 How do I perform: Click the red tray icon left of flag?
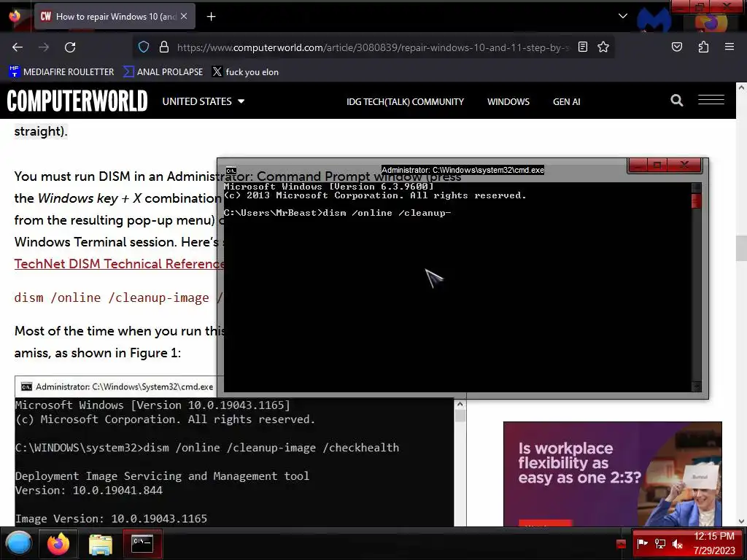pos(621,544)
